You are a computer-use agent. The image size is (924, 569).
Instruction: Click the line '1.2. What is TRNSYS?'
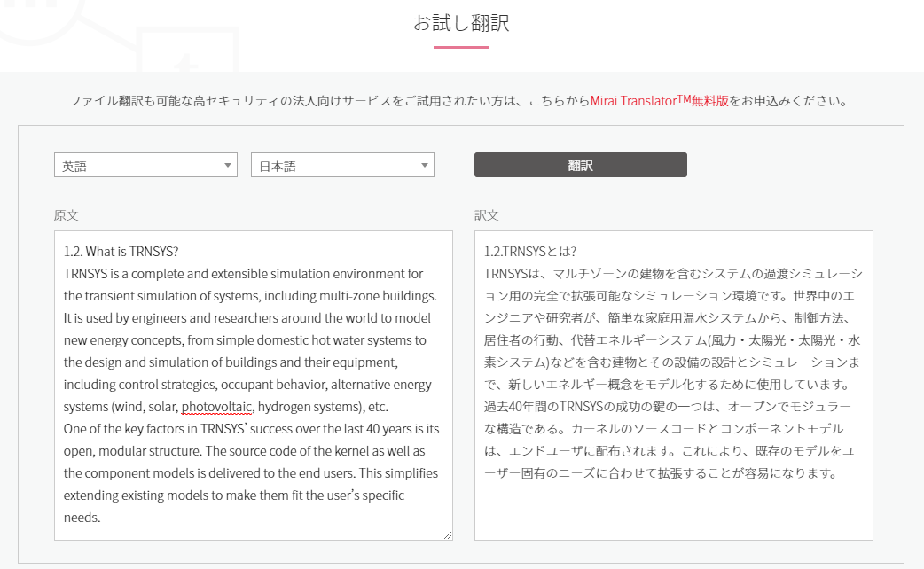(x=121, y=252)
